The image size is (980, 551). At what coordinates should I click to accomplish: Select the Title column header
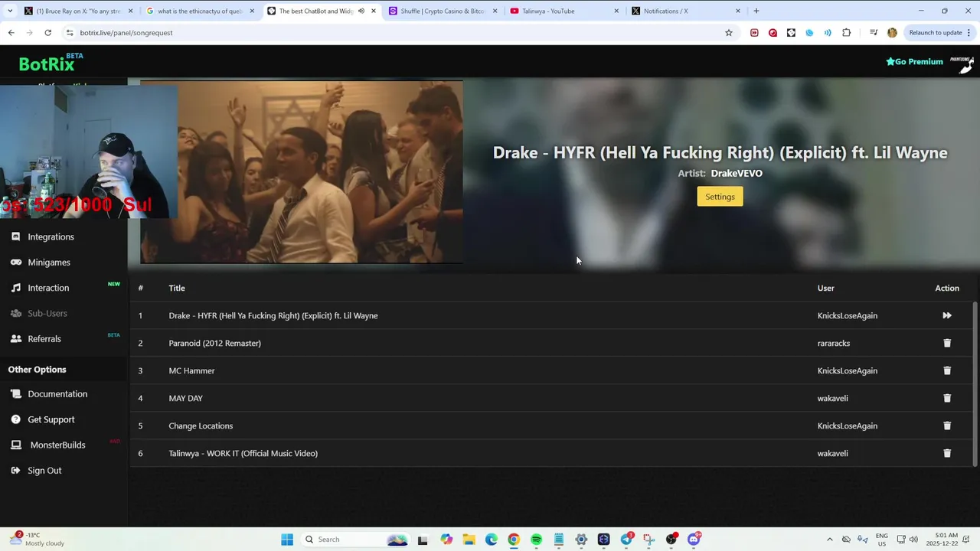pyautogui.click(x=177, y=288)
